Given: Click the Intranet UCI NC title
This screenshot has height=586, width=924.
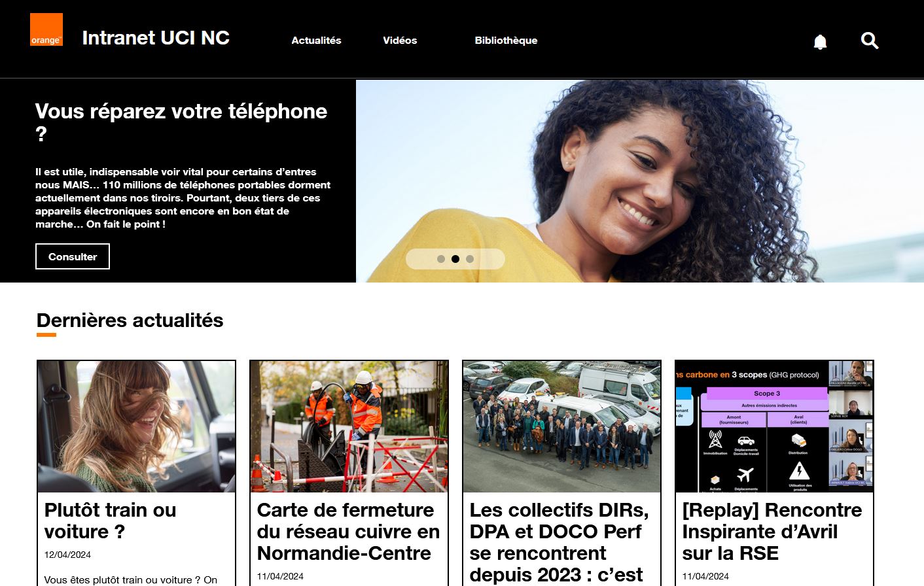Looking at the screenshot, I should coord(156,38).
